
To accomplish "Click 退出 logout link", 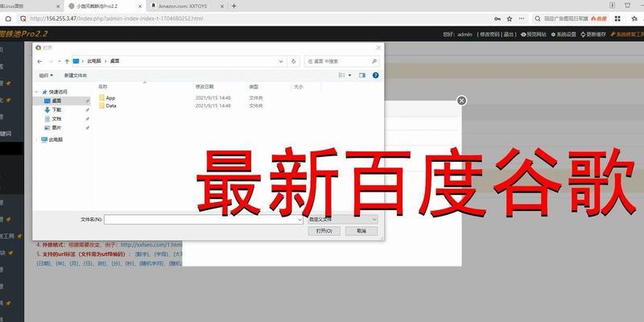I will coord(509,35).
